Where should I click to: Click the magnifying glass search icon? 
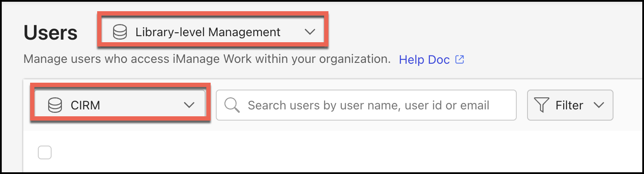click(x=232, y=105)
